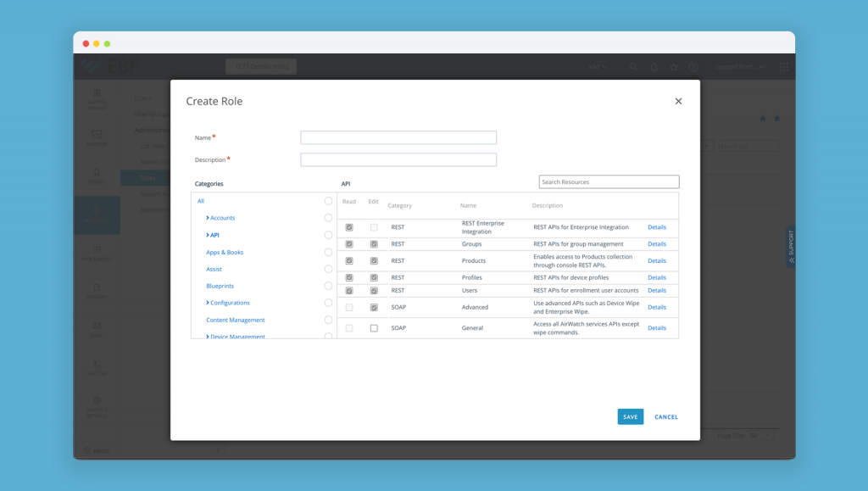Image resolution: width=868 pixels, height=491 pixels.
Task: Open Monitor in the sidebar
Action: 97,137
